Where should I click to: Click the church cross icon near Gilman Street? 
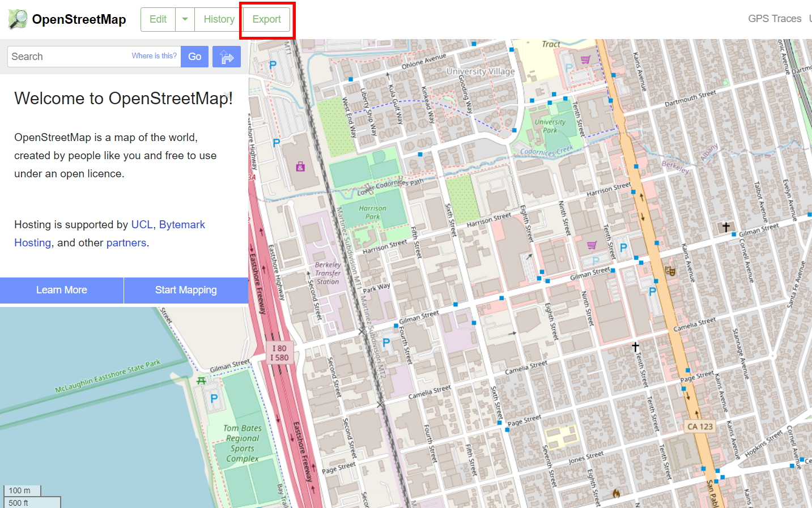click(726, 227)
